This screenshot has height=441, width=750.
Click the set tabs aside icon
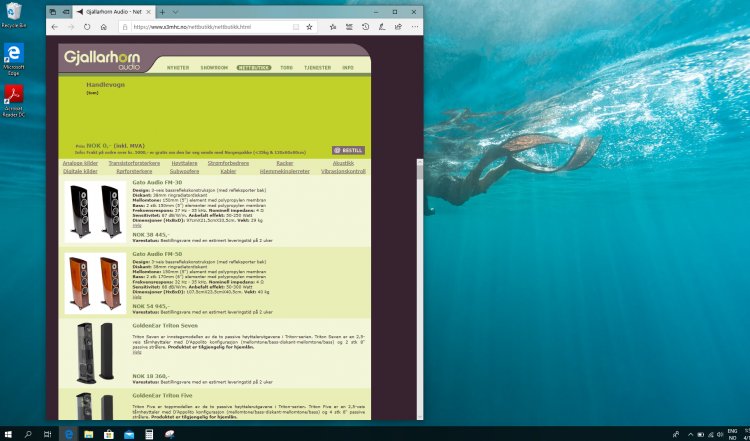66,12
